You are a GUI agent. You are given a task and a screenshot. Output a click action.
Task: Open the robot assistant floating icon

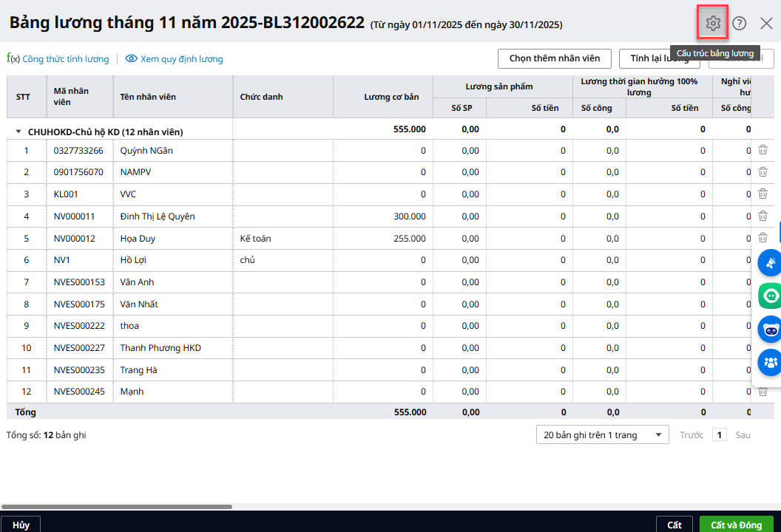(x=770, y=329)
